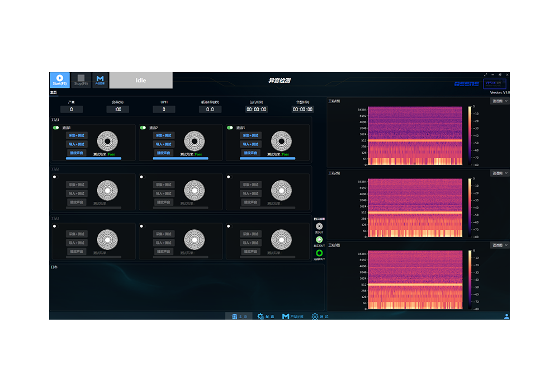Click Channel 1 采集+测试 button
This screenshot has height=392, width=559.
[x=77, y=135]
